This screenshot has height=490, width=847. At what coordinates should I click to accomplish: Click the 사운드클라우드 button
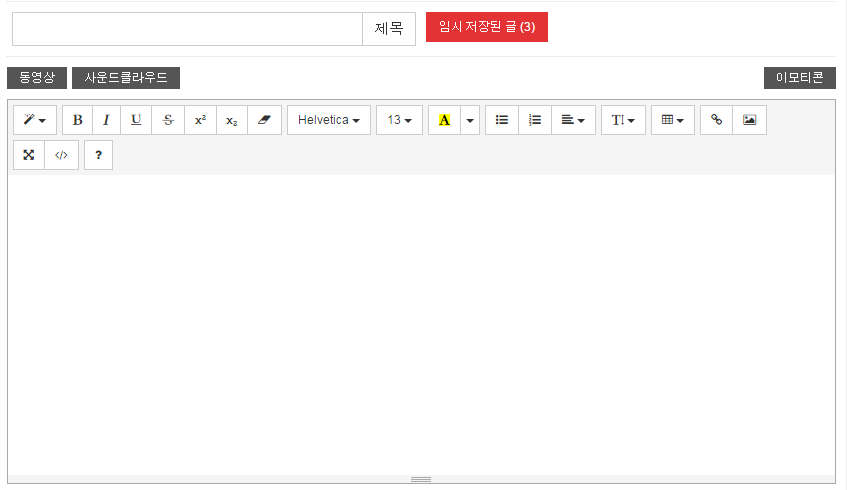click(x=126, y=78)
